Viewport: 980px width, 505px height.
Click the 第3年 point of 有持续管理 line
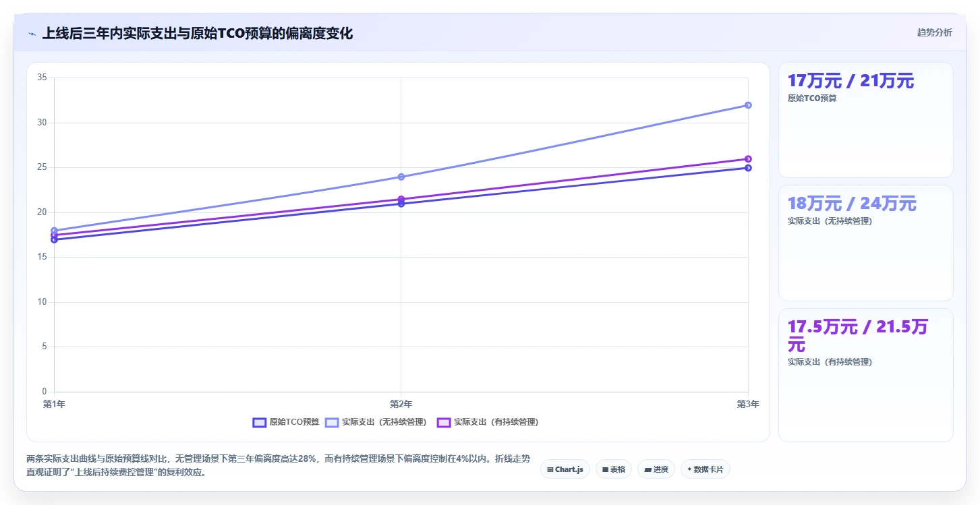coord(748,159)
